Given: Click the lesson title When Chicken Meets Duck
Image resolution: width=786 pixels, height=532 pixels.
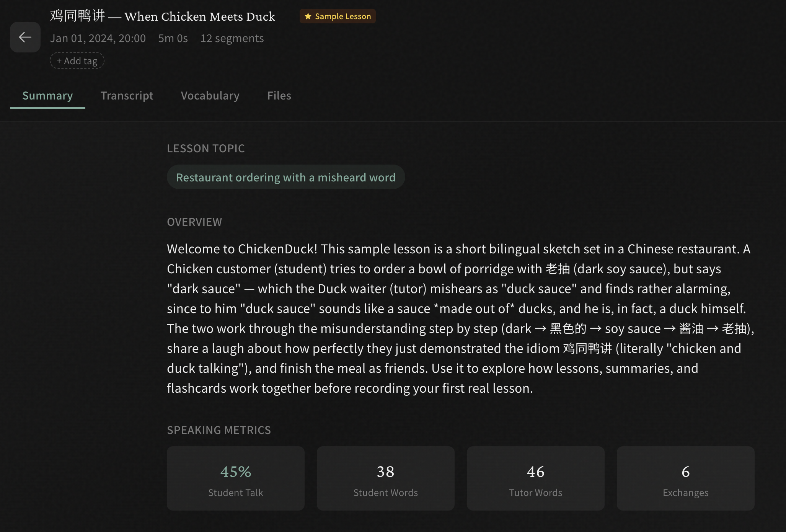Looking at the screenshot, I should pyautogui.click(x=162, y=16).
